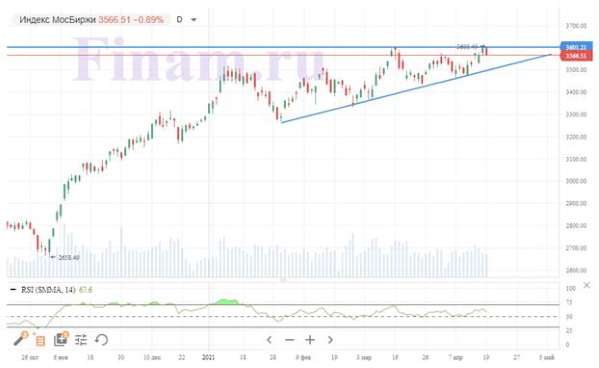This screenshot has width=600, height=368.
Task: Click the 2800.00 price axis label
Action: [x=576, y=226]
